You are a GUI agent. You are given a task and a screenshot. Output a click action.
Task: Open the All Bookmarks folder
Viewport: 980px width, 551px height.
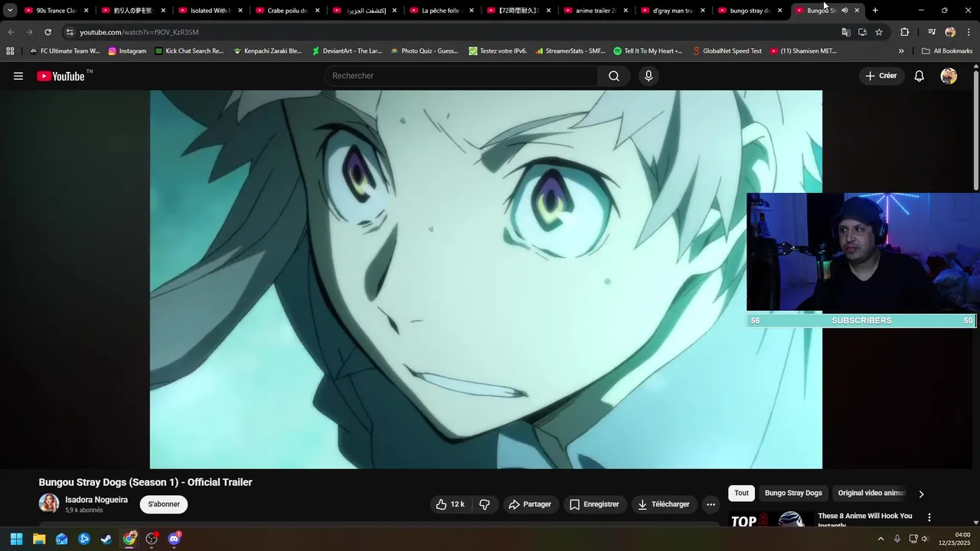click(x=947, y=51)
